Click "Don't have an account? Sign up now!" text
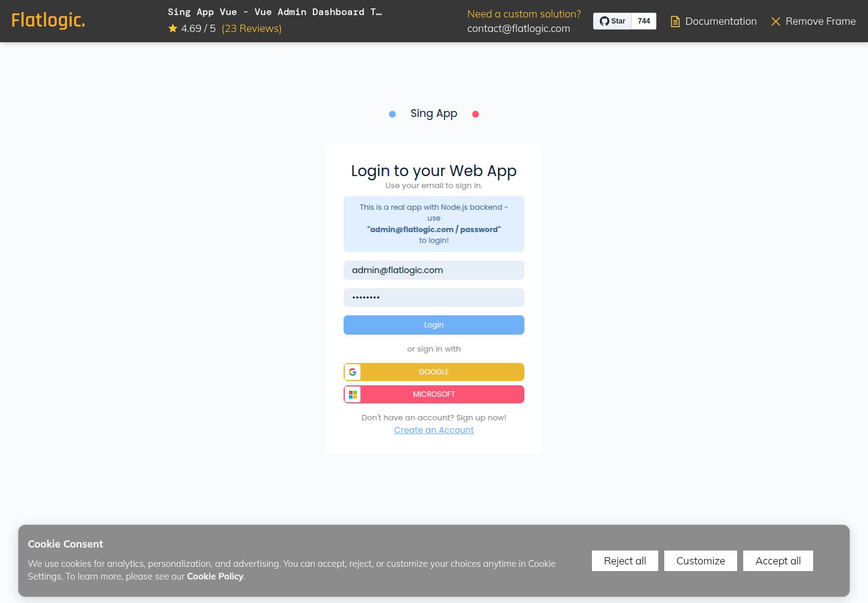The width and height of the screenshot is (868, 603). point(434,418)
